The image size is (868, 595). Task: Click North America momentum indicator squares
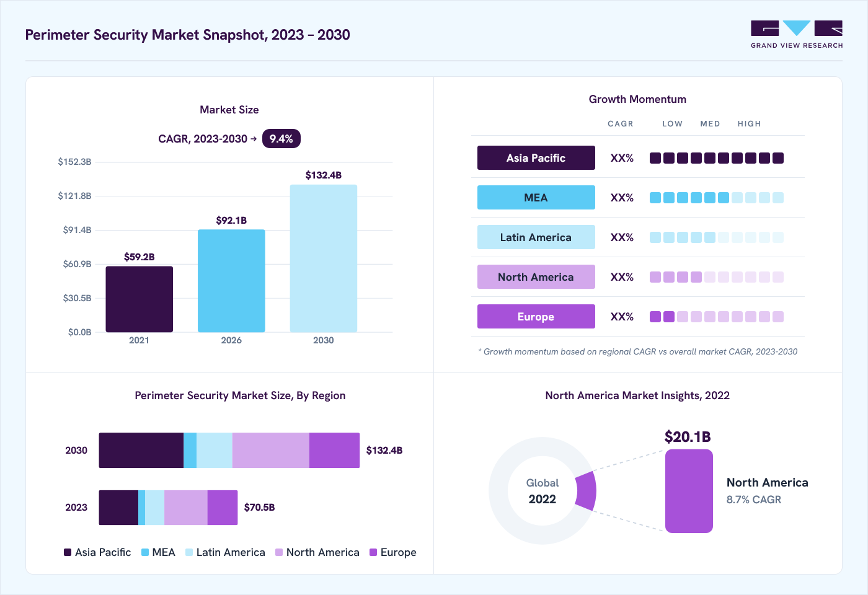[x=717, y=277]
